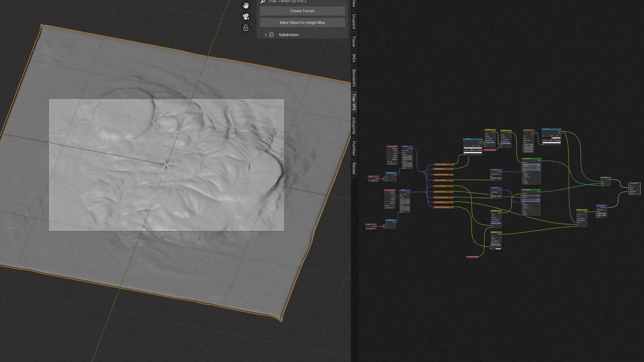644x362 pixels.
Task: Open the IKEA sidebar tab
Action: tap(354, 58)
